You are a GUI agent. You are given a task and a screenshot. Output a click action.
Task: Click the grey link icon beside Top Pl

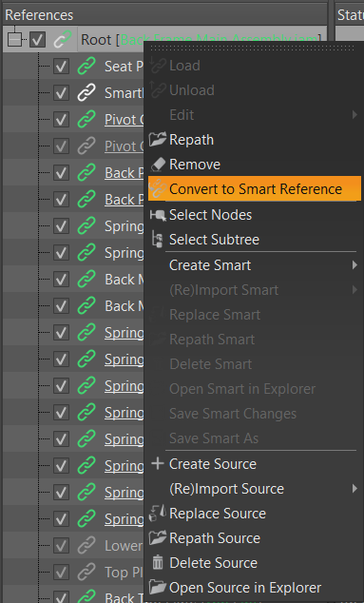(86, 573)
